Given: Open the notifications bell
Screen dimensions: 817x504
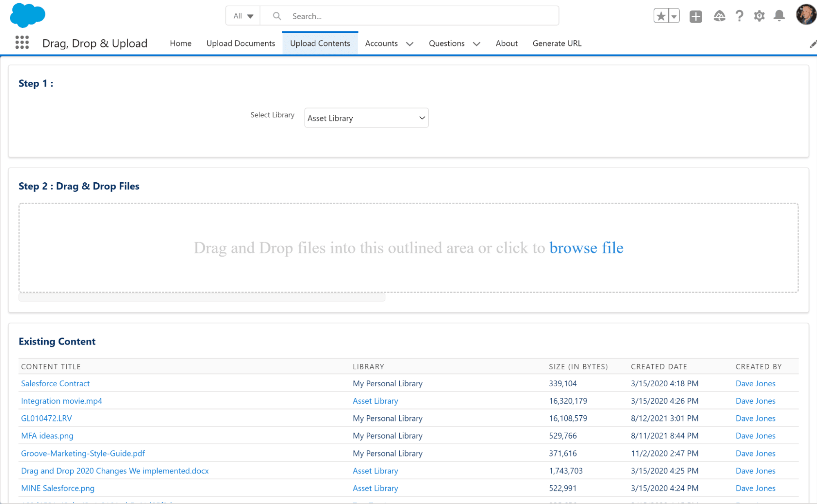Looking at the screenshot, I should click(779, 16).
